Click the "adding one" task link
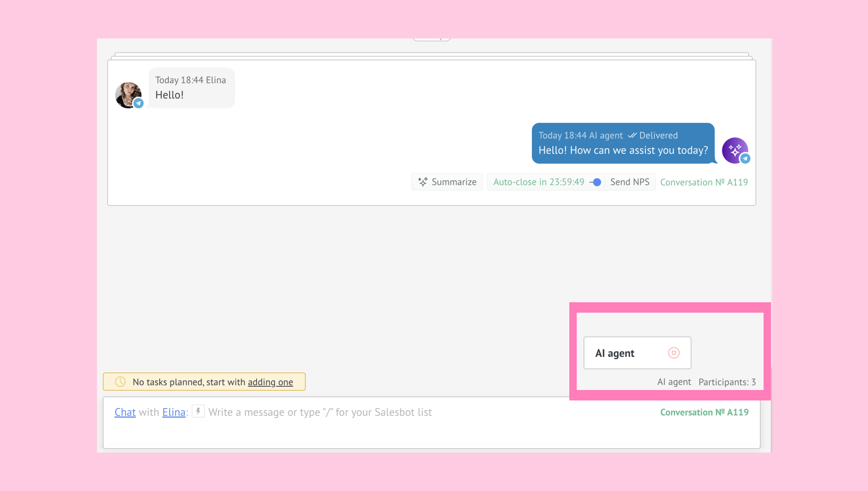This screenshot has width=868, height=491. tap(270, 382)
